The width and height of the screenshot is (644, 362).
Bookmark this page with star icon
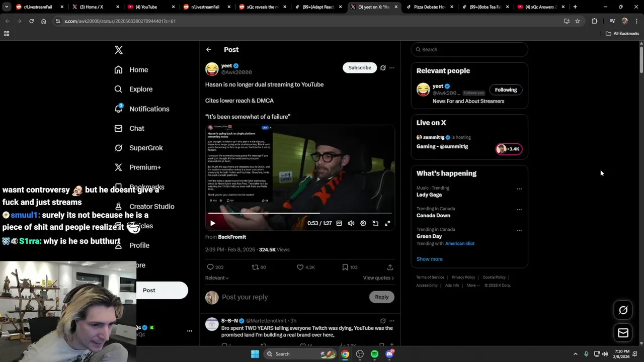578,21
